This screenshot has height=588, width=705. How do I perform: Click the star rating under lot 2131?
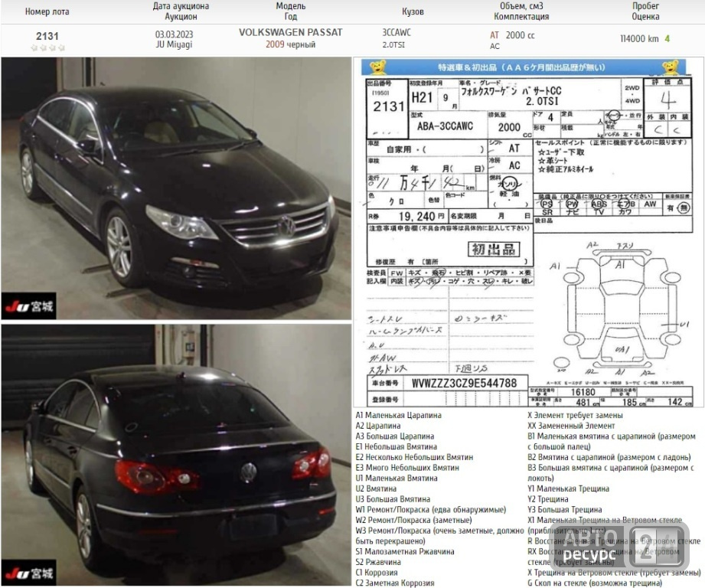[x=47, y=47]
